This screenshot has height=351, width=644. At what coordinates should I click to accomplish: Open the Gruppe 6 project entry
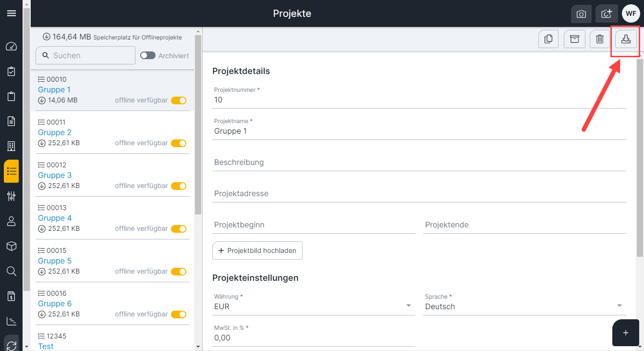[55, 303]
